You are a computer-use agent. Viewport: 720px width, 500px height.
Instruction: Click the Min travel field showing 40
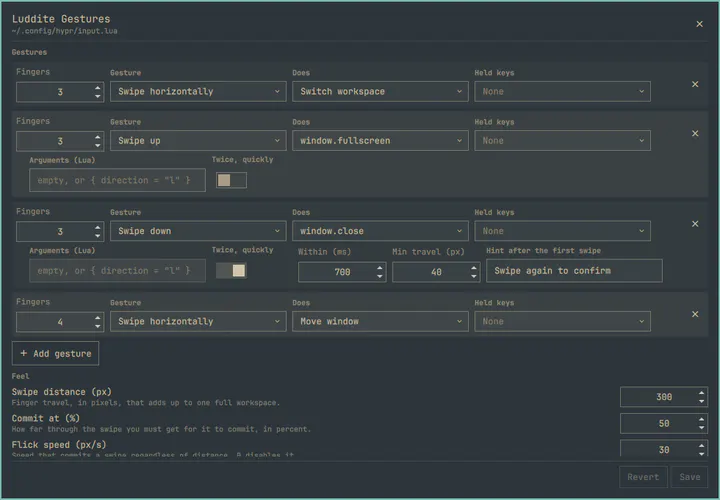[x=436, y=272]
